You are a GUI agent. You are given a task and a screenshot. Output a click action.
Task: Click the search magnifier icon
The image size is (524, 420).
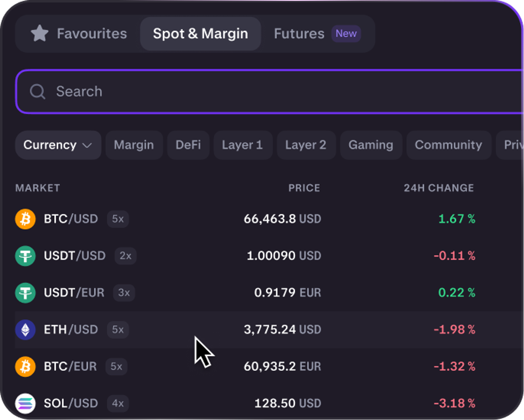click(x=38, y=91)
